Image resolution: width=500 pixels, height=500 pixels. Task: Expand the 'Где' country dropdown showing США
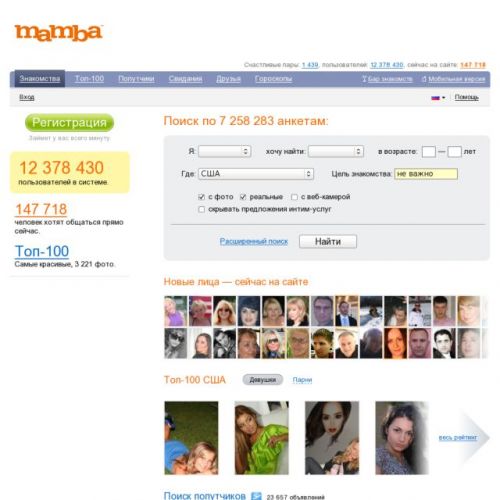pos(256,174)
